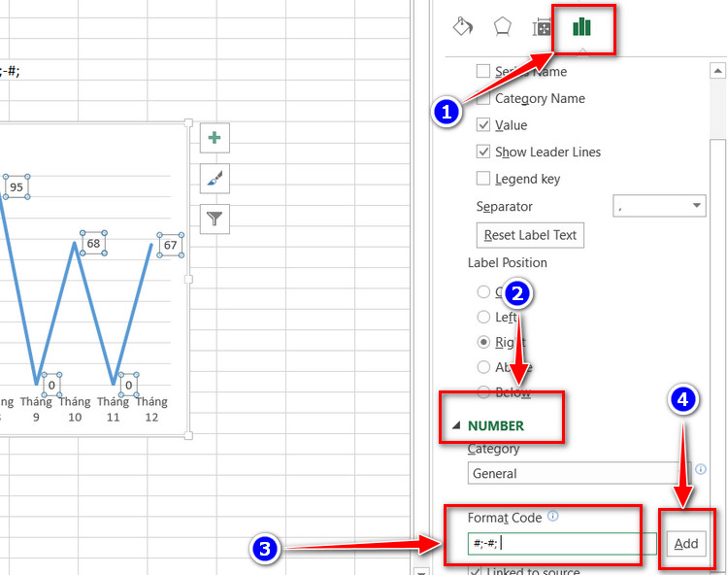The height and width of the screenshot is (575, 728).
Task: Select Left label position radio
Action: [x=483, y=317]
